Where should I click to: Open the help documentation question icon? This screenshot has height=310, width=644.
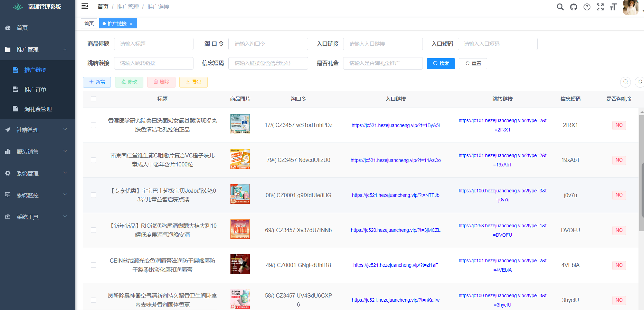pyautogui.click(x=587, y=7)
